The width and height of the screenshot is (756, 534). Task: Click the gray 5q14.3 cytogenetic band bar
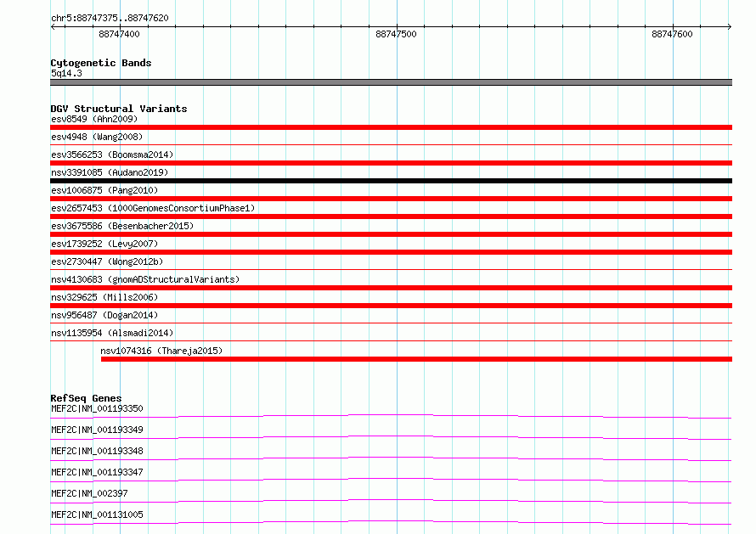(391, 82)
